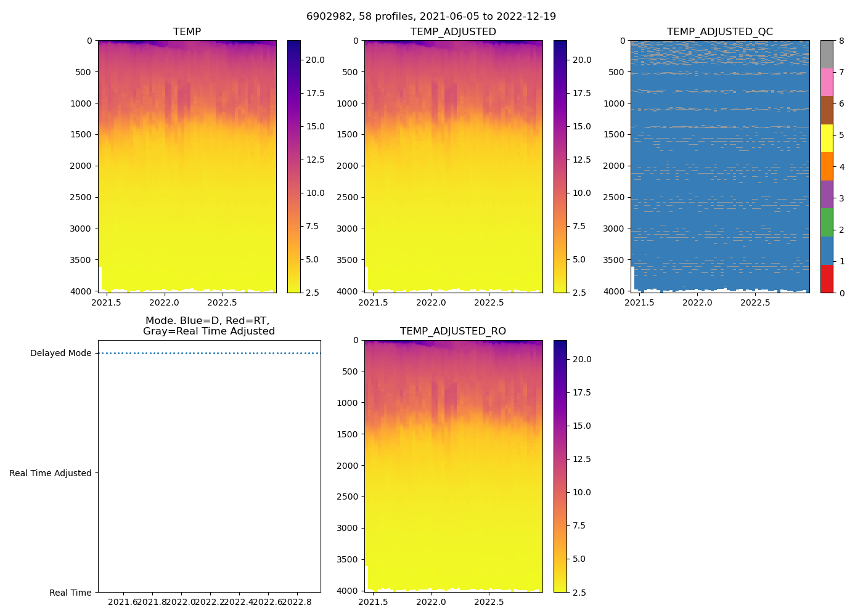Select the 'Real Time Adjusted' axis label
Viewport: 863px width, 616px height.
click(x=51, y=473)
